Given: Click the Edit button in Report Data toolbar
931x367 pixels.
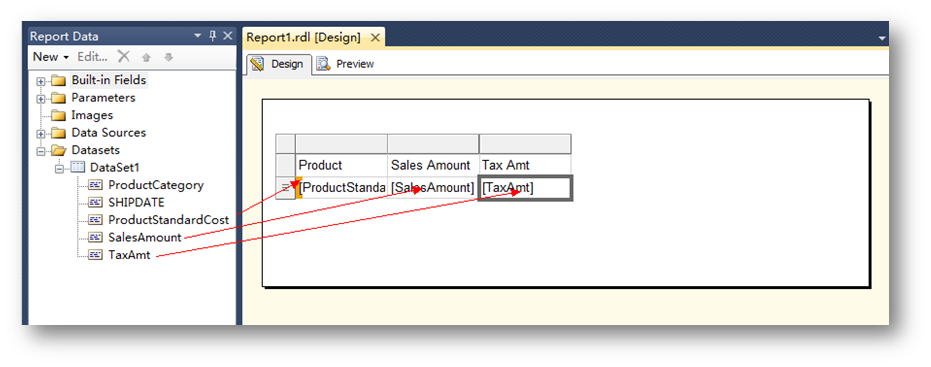Looking at the screenshot, I should pyautogui.click(x=93, y=57).
